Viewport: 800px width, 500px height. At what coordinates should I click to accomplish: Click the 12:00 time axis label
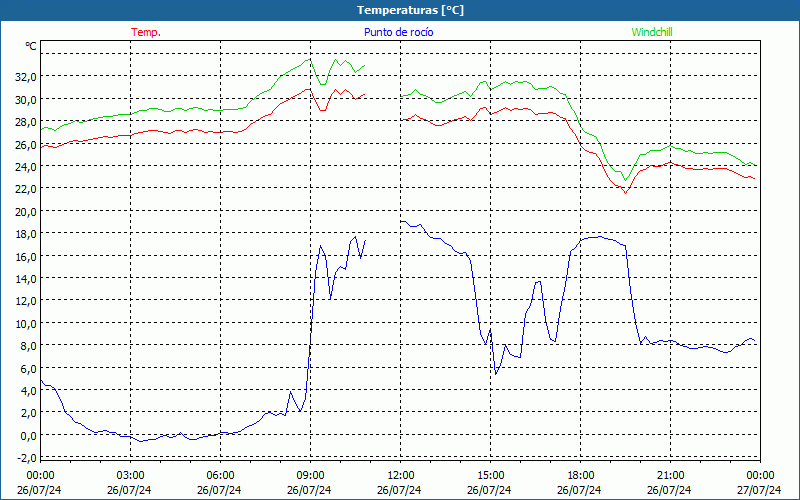401,476
